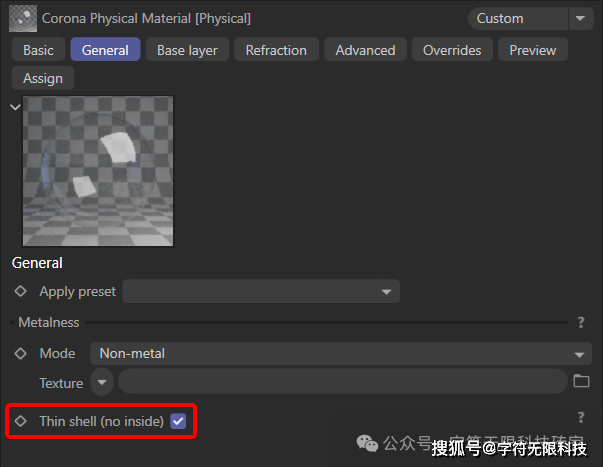Screen dimensions: 603x467
Task: Open the Mode dropdown showing Non-metal
Action: (x=340, y=353)
